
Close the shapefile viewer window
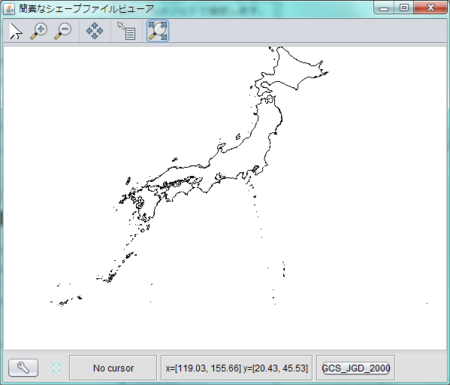coord(430,8)
